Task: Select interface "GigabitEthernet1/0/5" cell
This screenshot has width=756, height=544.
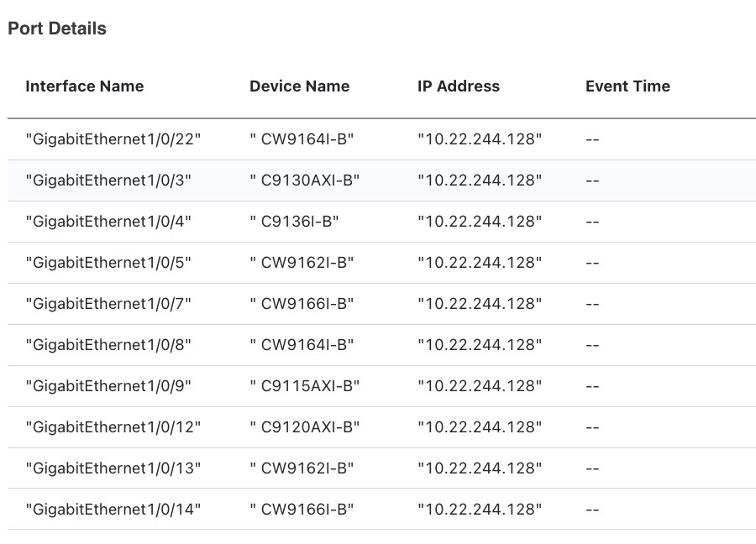Action: pyautogui.click(x=108, y=263)
